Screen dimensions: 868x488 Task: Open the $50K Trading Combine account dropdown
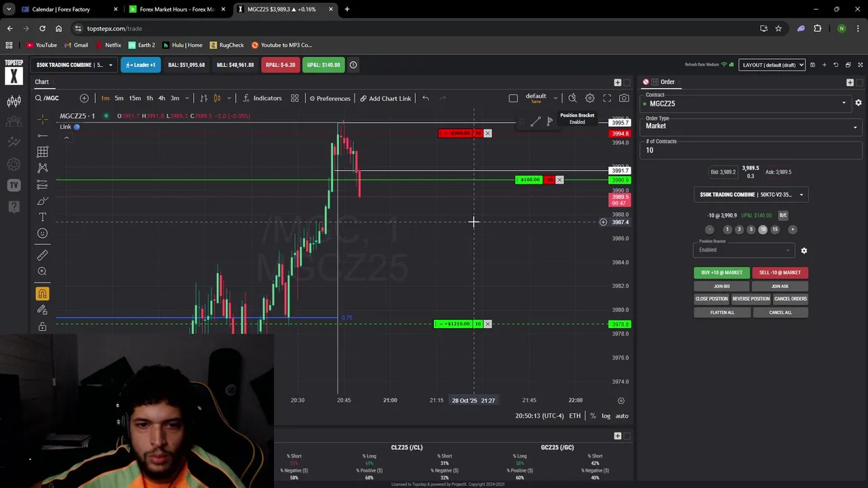pos(74,65)
